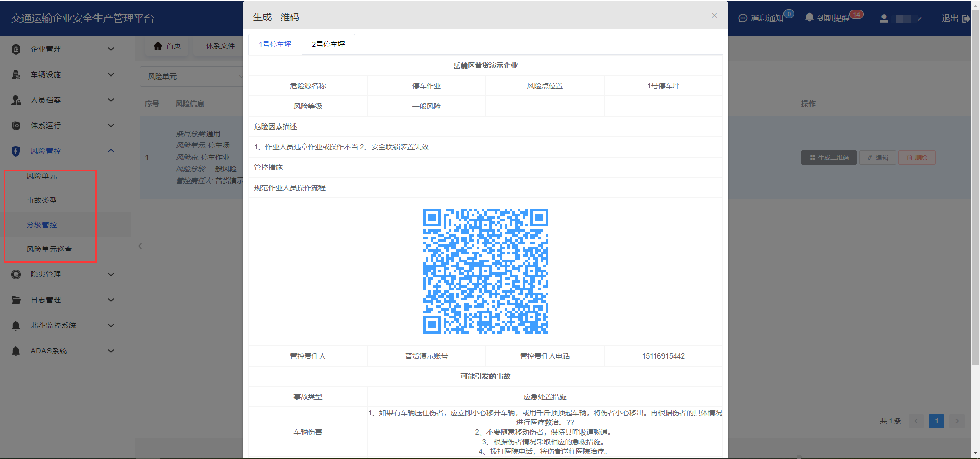The height and width of the screenshot is (459, 980).
Task: Open the 事故类型 submenu item
Action: click(x=42, y=200)
